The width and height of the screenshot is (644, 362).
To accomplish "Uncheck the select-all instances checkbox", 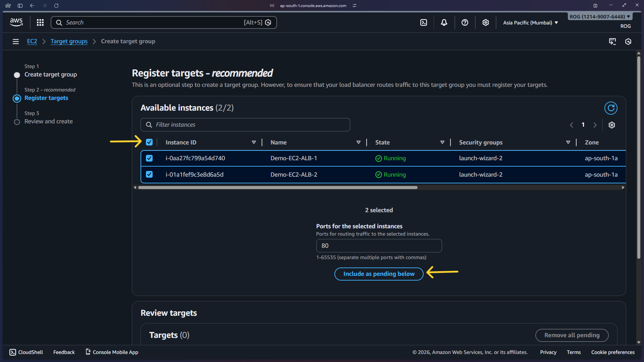I will point(149,142).
